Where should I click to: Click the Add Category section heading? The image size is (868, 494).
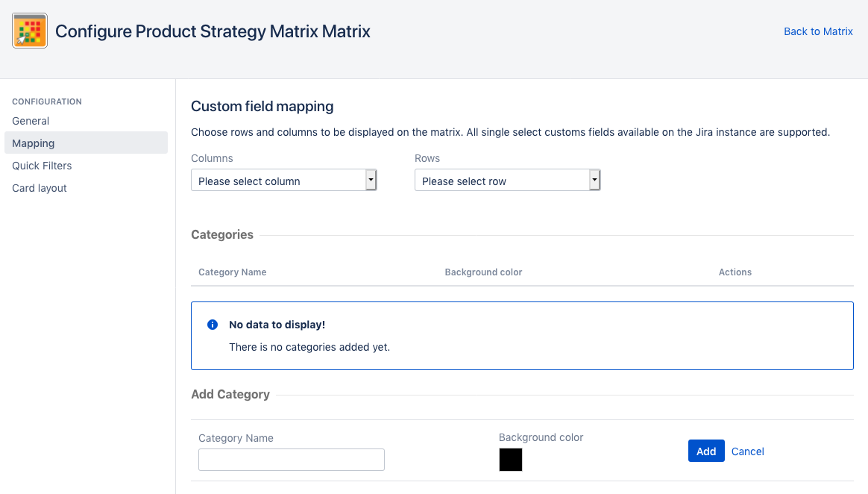pyautogui.click(x=230, y=394)
